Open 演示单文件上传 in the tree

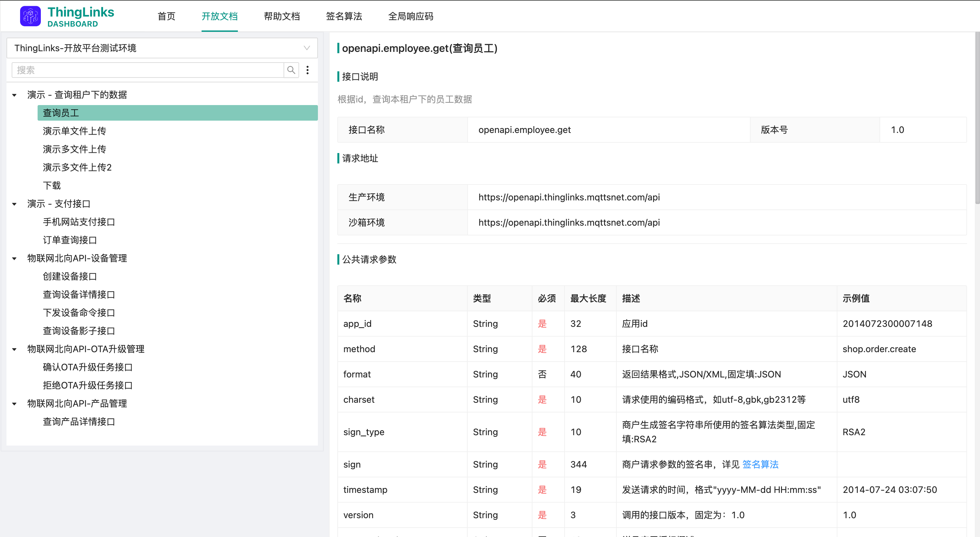[x=75, y=131]
